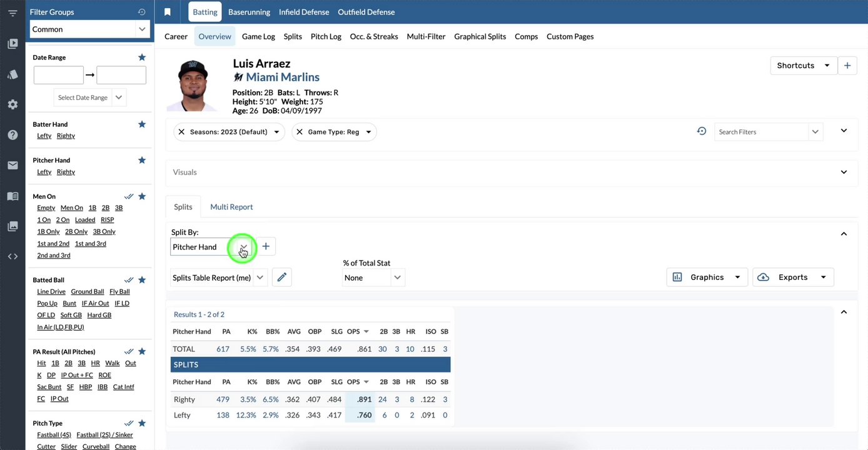Open the video library sidebar icon

click(x=13, y=44)
